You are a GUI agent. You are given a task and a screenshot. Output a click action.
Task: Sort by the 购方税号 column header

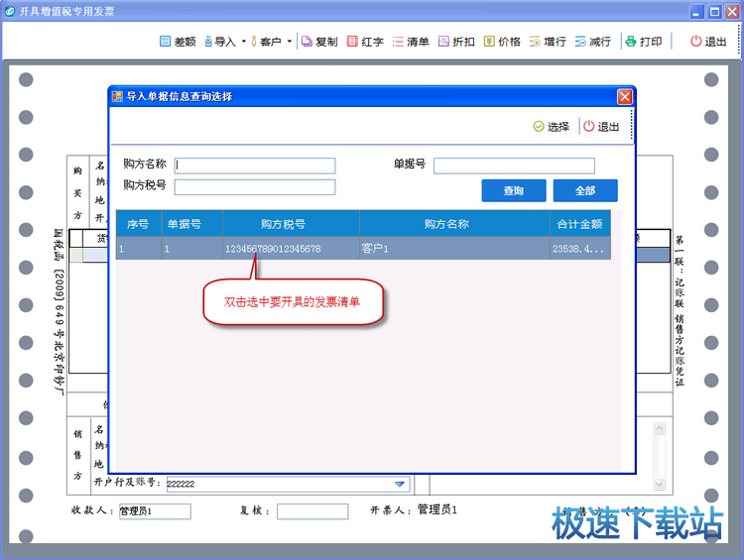coord(290,224)
